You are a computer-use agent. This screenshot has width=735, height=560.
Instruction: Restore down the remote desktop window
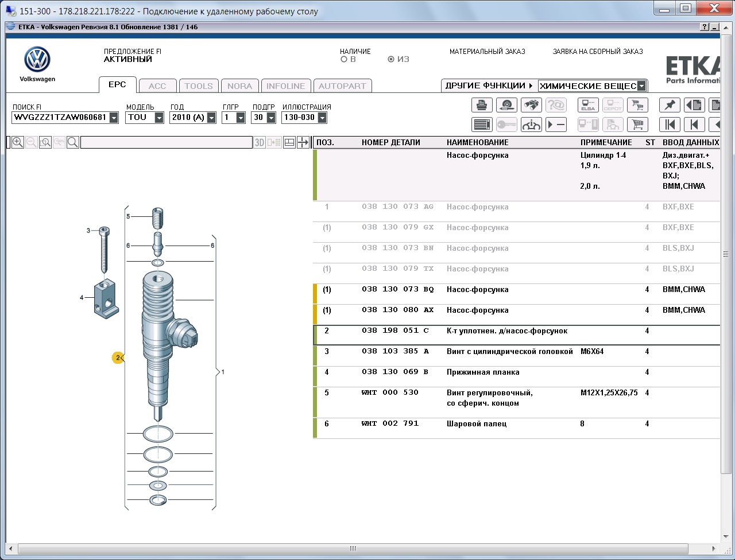(685, 7)
